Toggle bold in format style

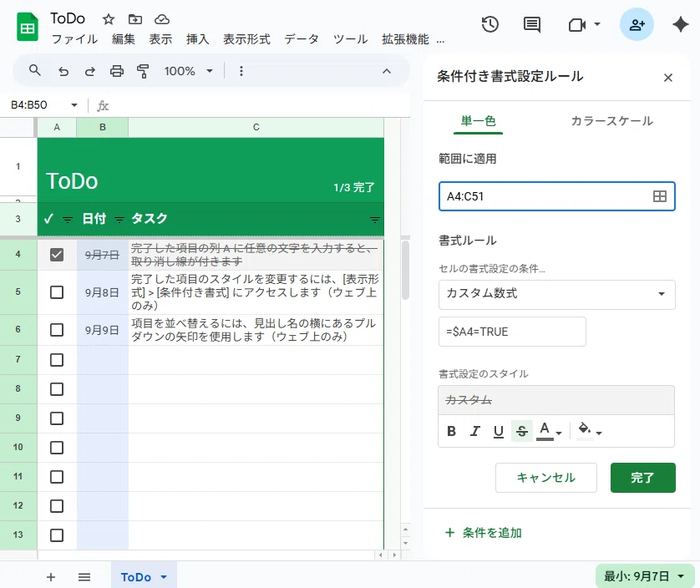(451, 431)
